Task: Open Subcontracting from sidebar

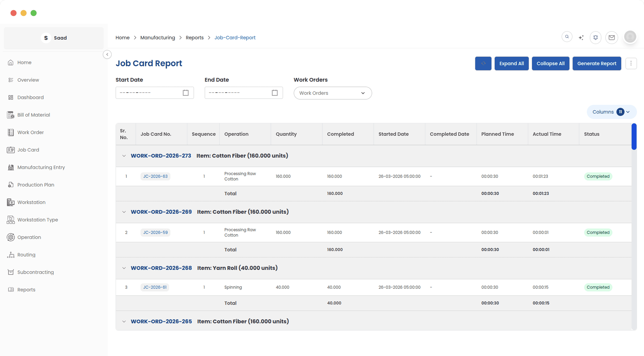Action: point(35,272)
